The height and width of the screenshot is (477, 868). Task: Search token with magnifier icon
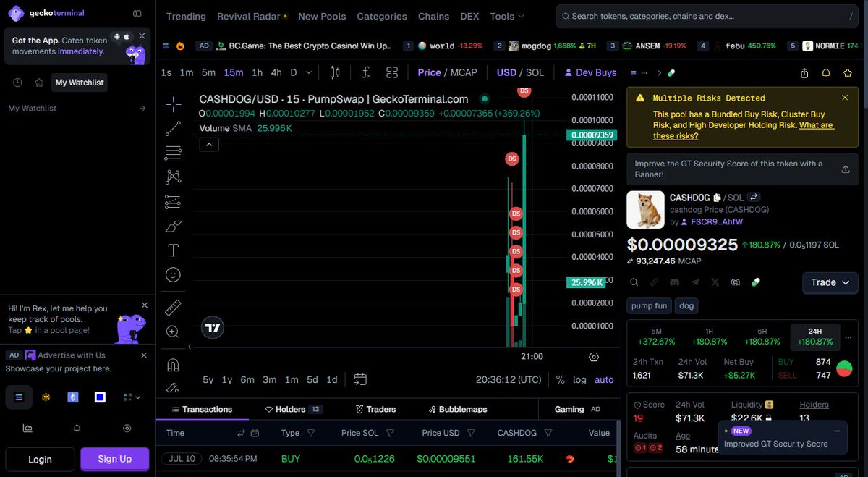(634, 282)
